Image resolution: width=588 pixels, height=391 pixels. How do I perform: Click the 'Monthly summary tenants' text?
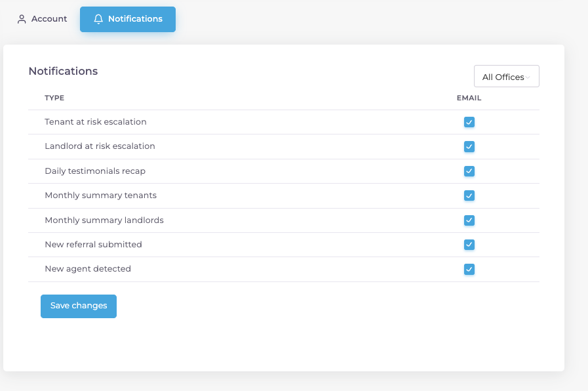[100, 195]
